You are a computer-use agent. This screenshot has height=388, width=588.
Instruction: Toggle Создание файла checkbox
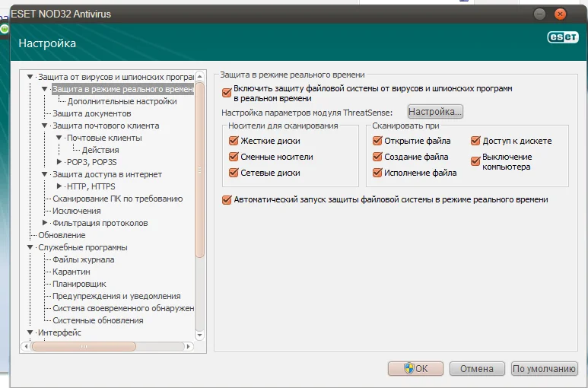pos(377,157)
